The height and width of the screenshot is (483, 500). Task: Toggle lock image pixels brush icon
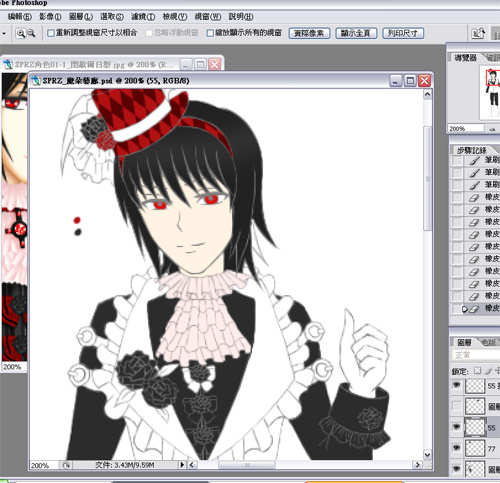point(489,370)
